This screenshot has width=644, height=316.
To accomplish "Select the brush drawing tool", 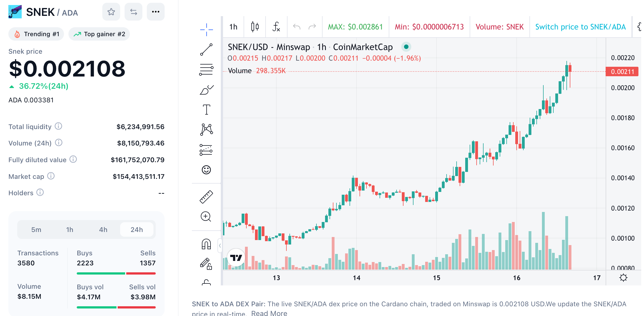I will 206,90.
